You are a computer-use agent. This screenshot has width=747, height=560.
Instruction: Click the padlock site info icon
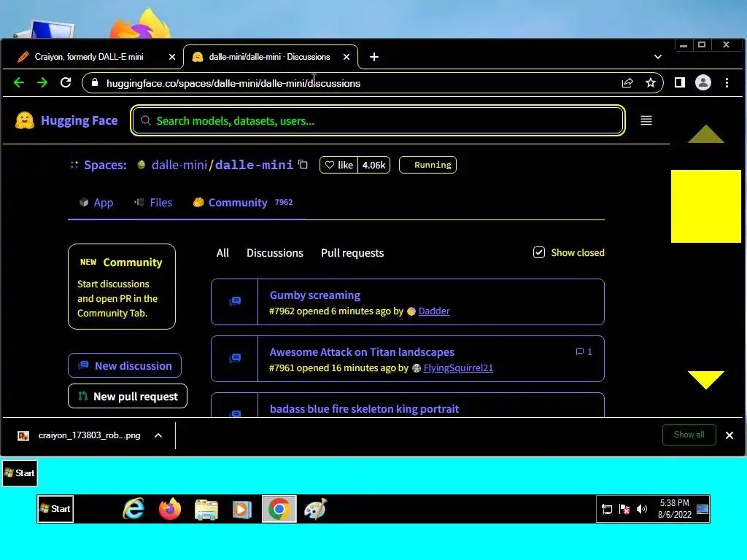(95, 83)
